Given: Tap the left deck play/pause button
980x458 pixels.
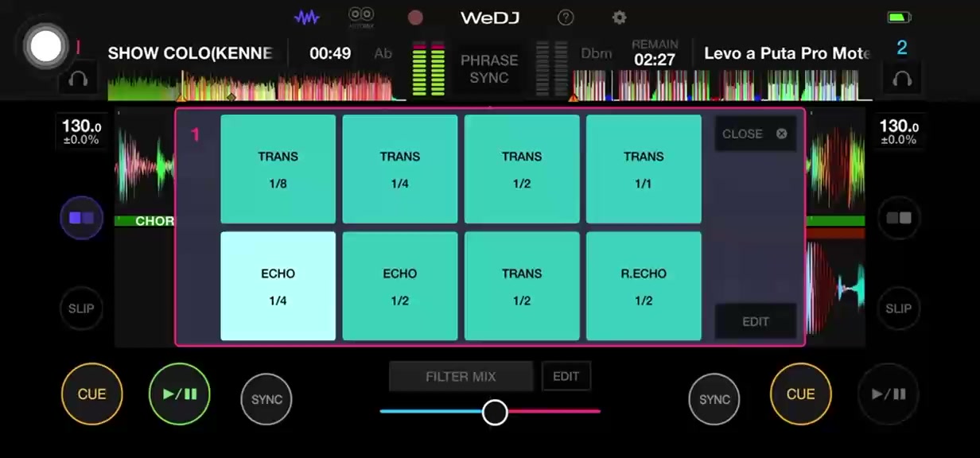Looking at the screenshot, I should (179, 394).
